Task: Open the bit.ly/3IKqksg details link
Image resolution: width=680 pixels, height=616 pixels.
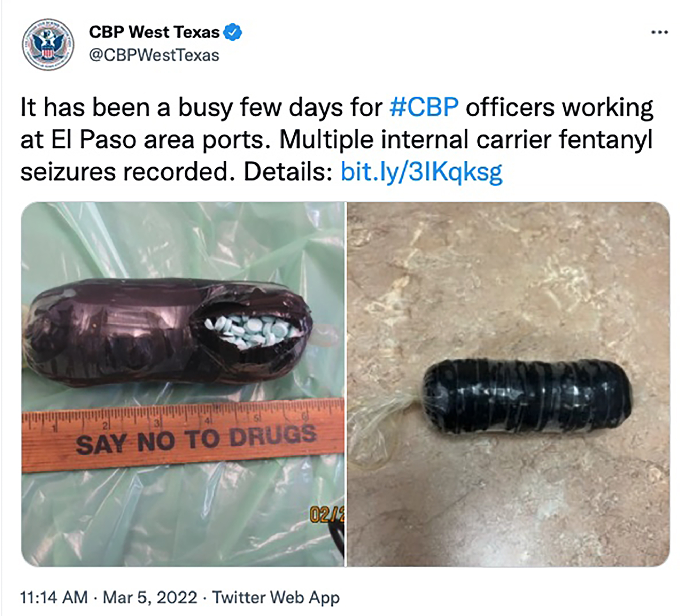Action: 422,171
